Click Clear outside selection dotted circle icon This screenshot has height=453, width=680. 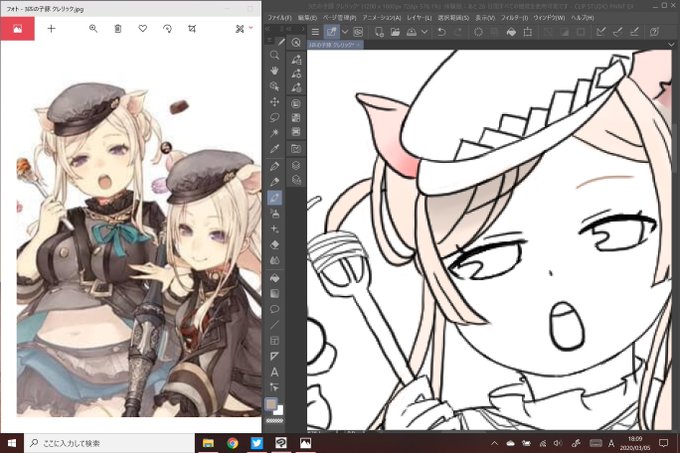point(478,32)
